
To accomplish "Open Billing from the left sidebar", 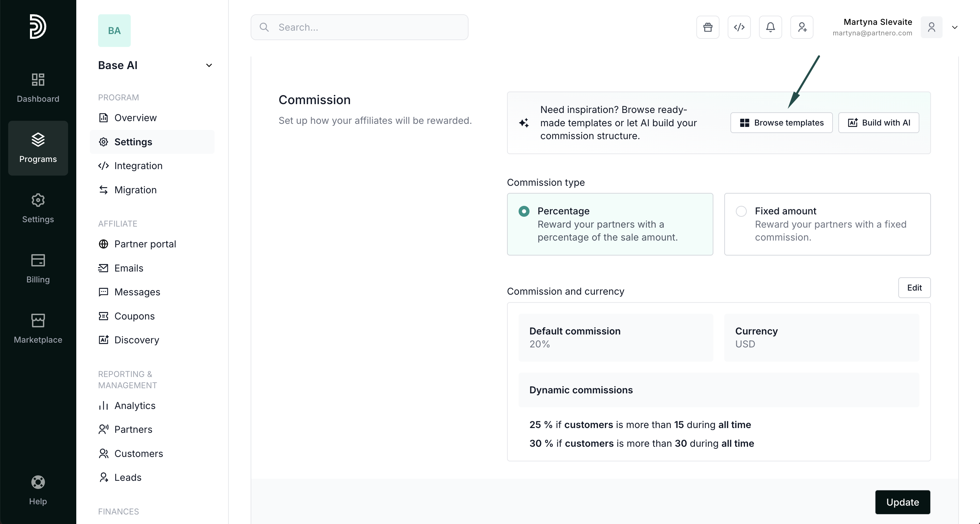I will click(x=38, y=268).
